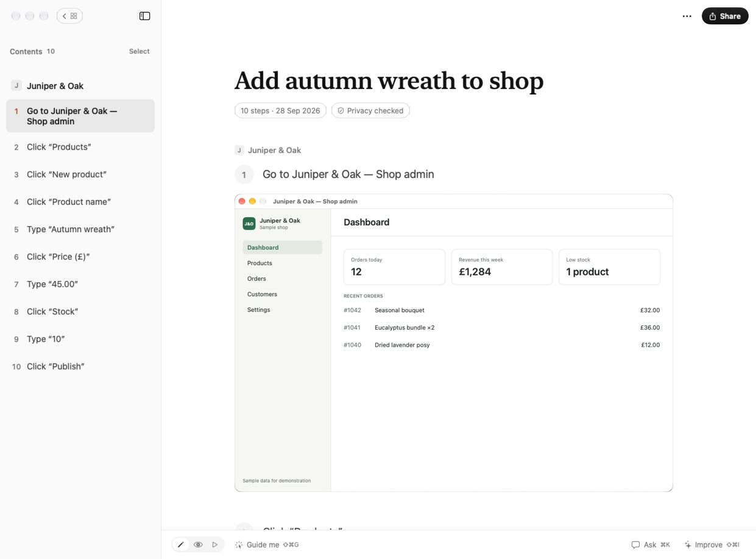Viewport: 756px width, 559px height.
Task: Select step 5 Type "Autumn wreath"
Action: [x=80, y=229]
